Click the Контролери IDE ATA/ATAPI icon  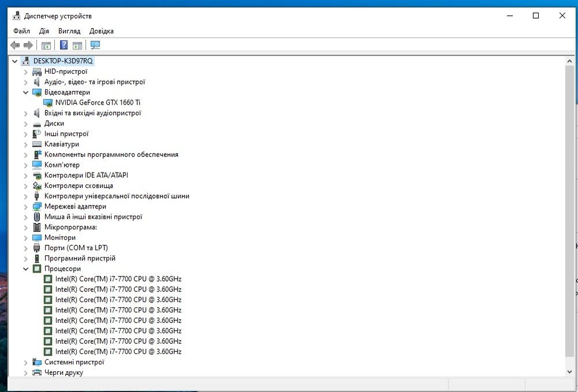[x=37, y=176]
